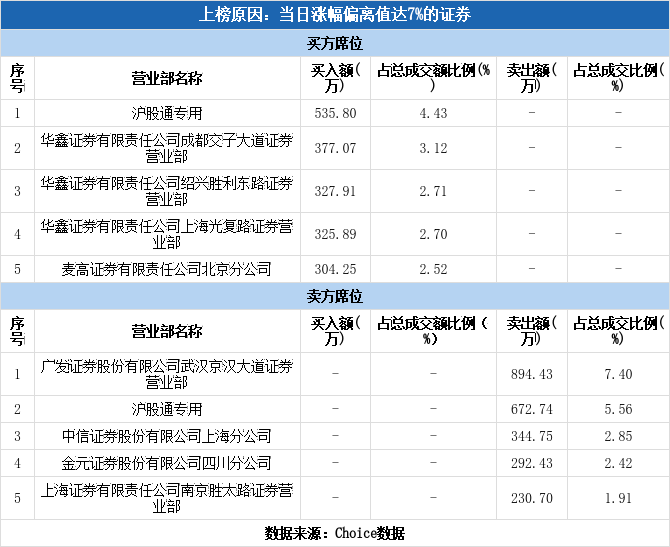Click the ratio value 3.12
The width and height of the screenshot is (670, 547).
433,148
